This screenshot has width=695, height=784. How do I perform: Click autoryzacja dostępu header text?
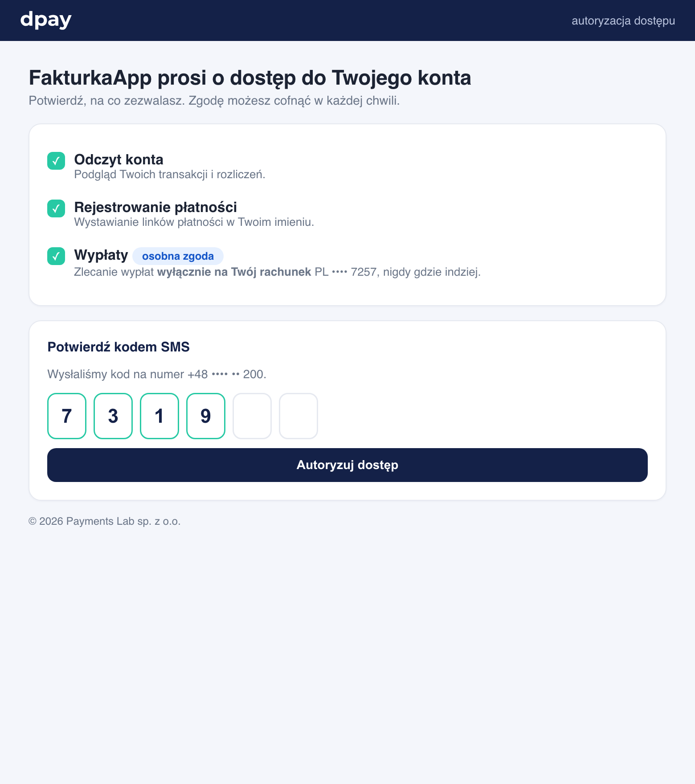(623, 21)
